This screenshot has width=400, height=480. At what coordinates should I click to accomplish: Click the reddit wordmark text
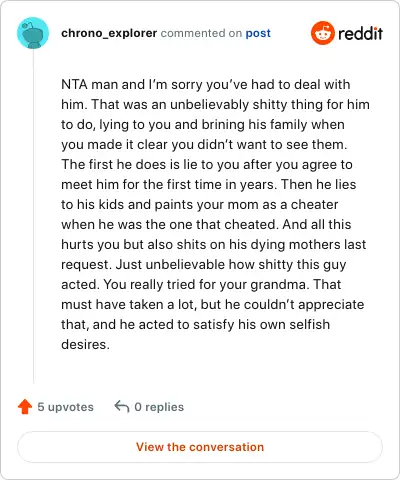pyautogui.click(x=360, y=33)
